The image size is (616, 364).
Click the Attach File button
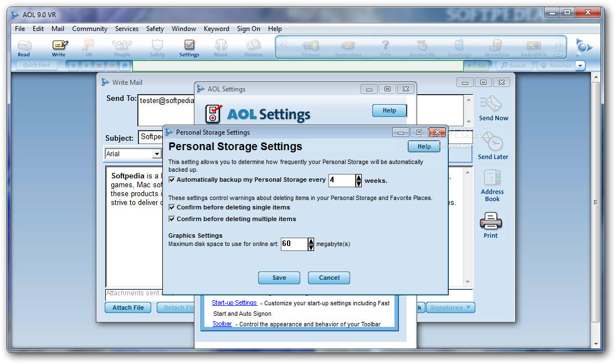click(x=128, y=307)
